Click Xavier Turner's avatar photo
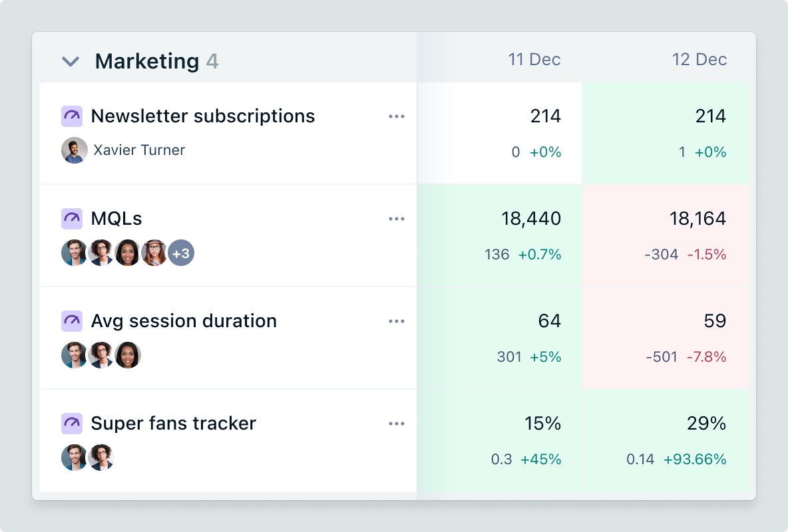788x532 pixels. tap(75, 150)
